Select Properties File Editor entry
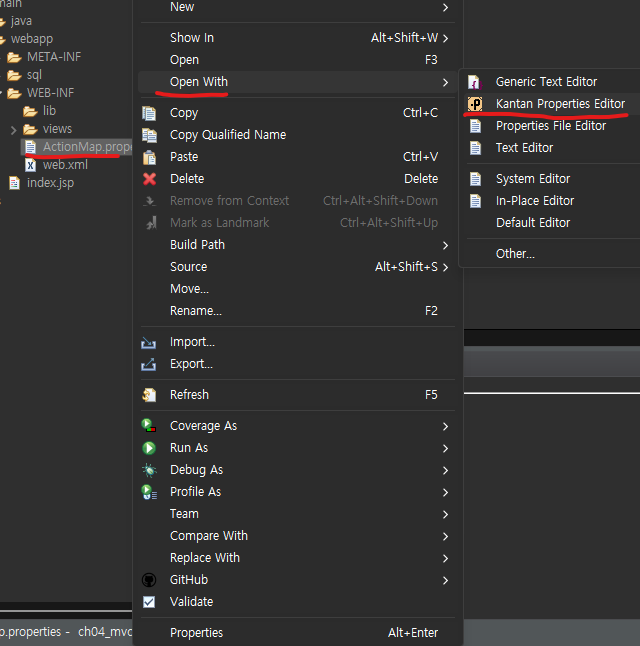Screen dimensions: 640x646 pos(552,126)
